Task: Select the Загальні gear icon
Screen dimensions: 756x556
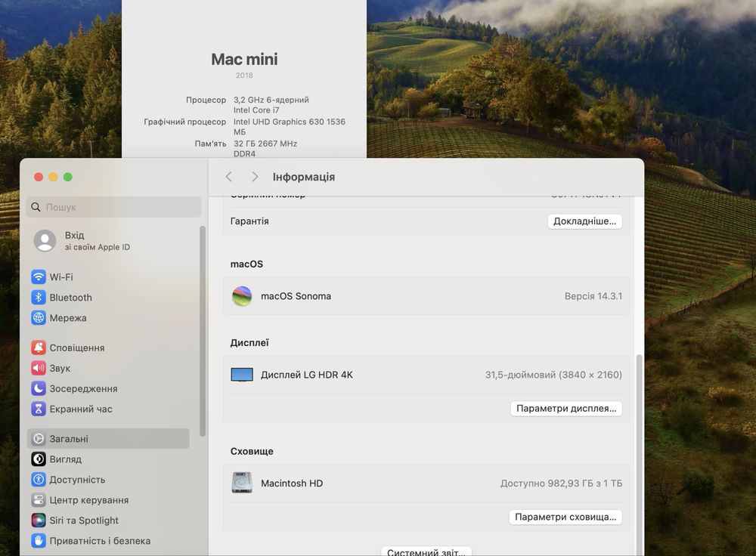Action: tap(39, 438)
